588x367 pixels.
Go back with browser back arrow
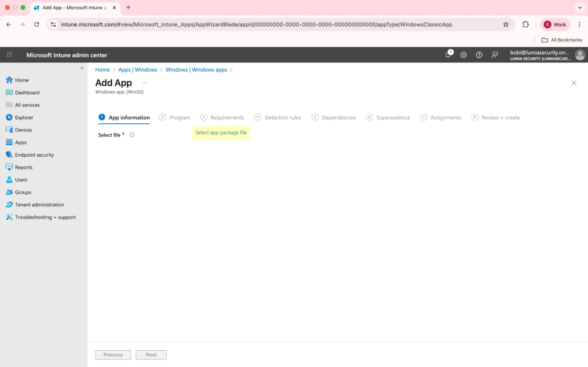tap(9, 24)
